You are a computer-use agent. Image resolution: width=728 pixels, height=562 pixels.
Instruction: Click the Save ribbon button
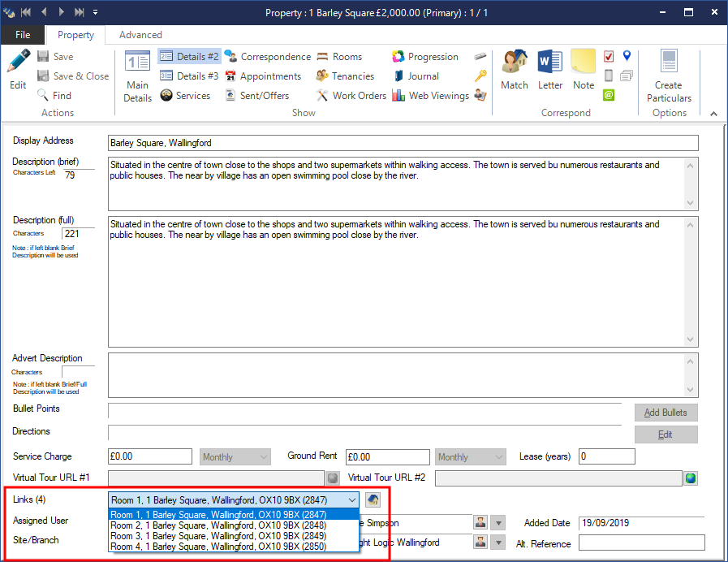pyautogui.click(x=55, y=57)
